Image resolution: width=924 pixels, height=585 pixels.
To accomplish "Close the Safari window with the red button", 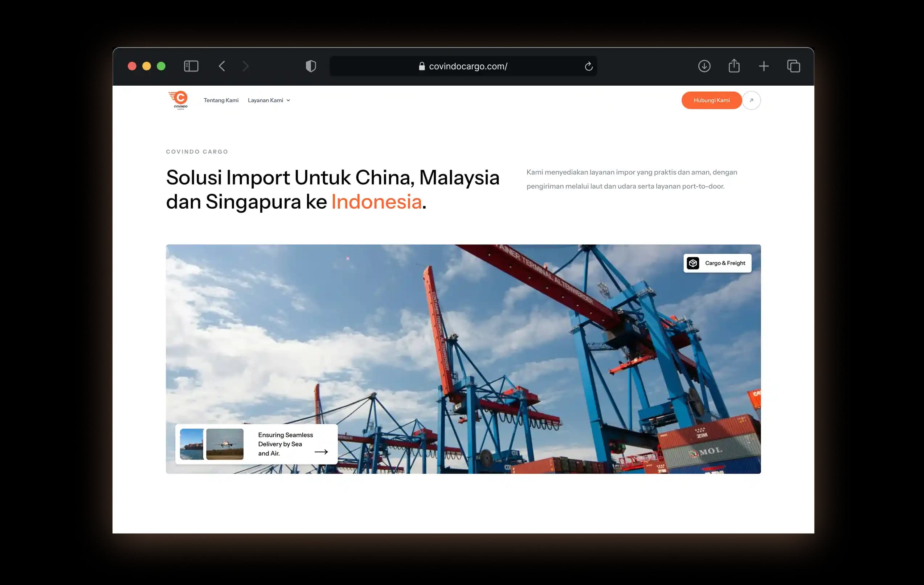I will (x=132, y=66).
